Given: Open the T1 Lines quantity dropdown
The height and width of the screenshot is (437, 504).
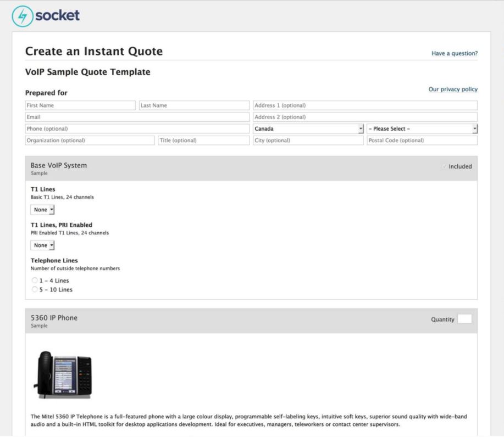Looking at the screenshot, I should pos(43,210).
